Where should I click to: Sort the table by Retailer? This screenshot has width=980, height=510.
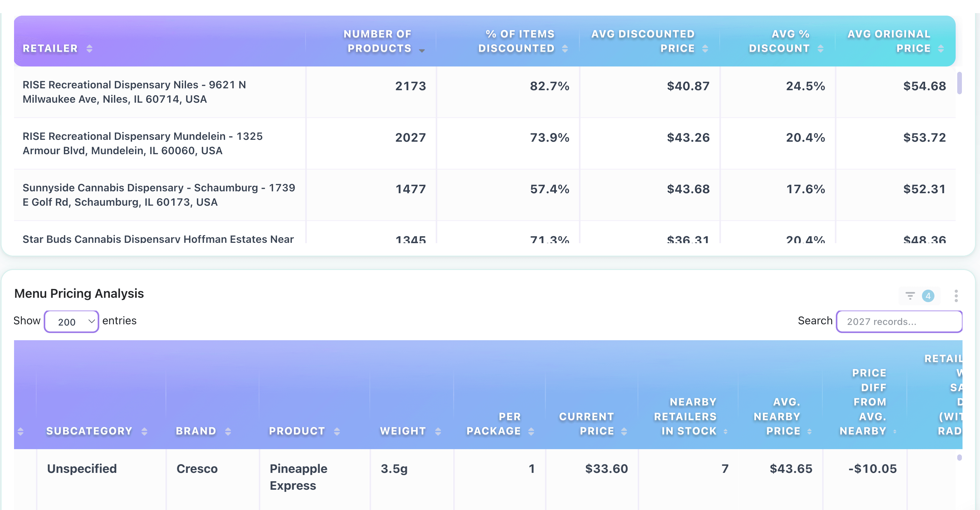[89, 49]
